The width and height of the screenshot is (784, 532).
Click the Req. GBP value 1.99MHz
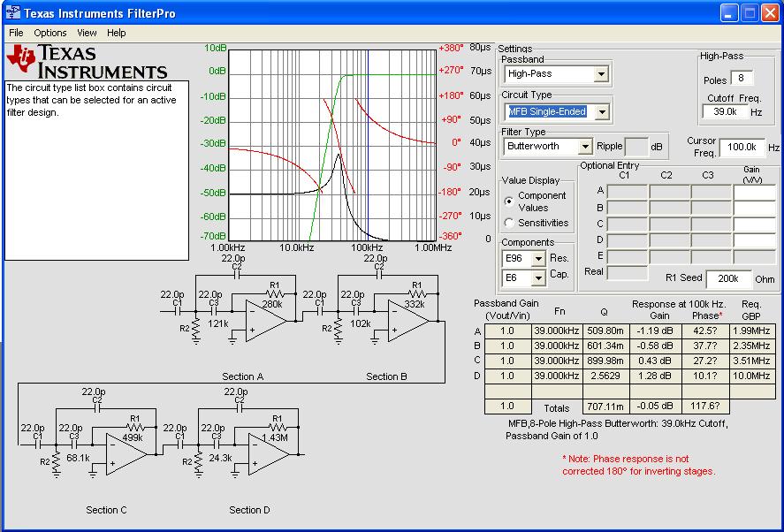pyautogui.click(x=752, y=331)
